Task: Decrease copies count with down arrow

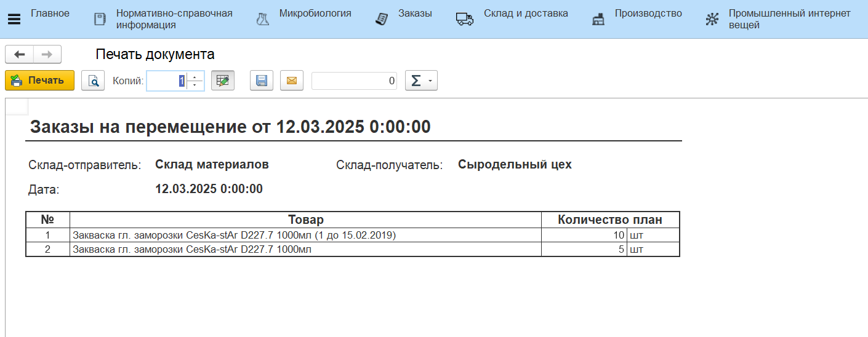Action: pyautogui.click(x=195, y=85)
